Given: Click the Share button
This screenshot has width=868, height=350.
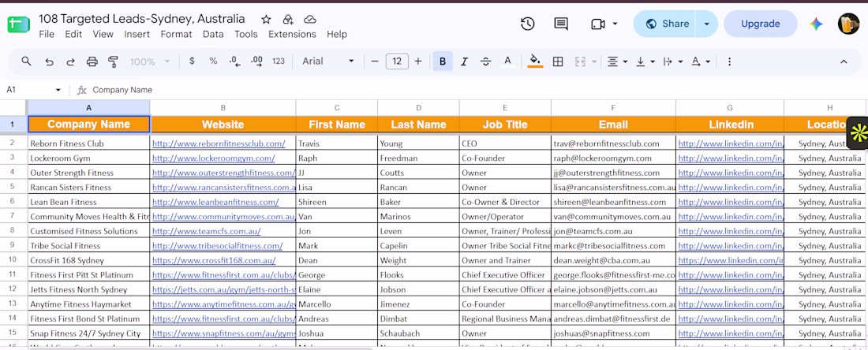Looking at the screenshot, I should tap(667, 24).
